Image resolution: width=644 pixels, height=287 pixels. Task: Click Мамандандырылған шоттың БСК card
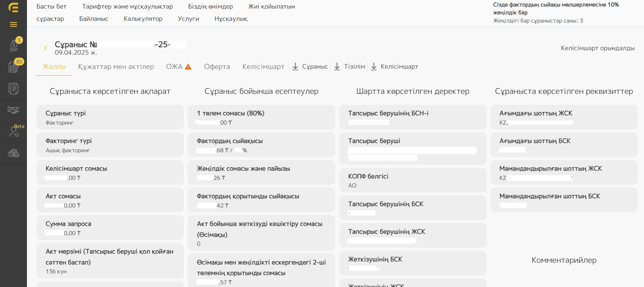click(x=564, y=200)
